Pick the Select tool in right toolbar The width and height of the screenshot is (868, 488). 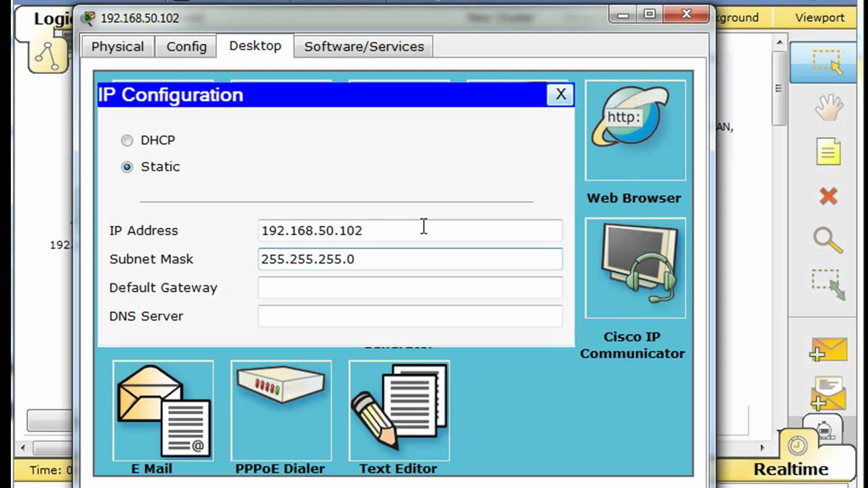828,61
